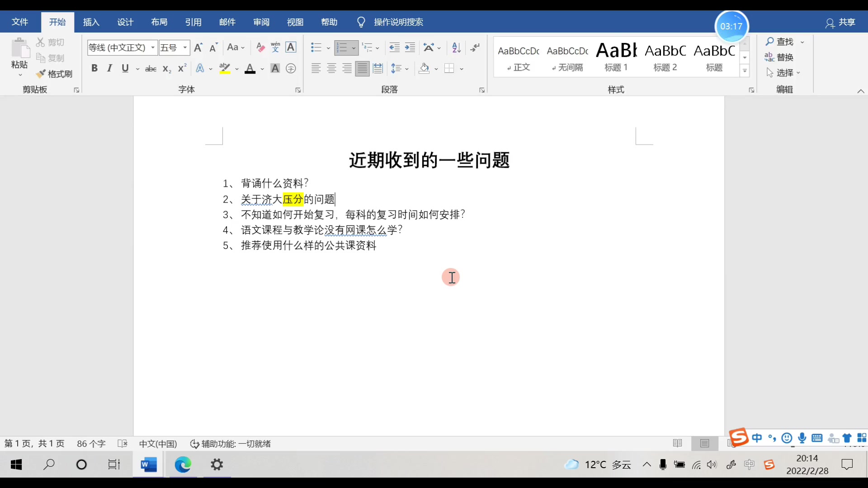Toggle strikethrough formatting
This screenshot has height=488, width=868.
151,69
